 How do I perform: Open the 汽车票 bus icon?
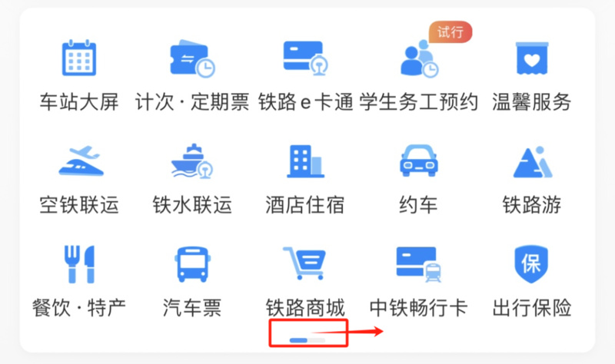[x=192, y=264]
